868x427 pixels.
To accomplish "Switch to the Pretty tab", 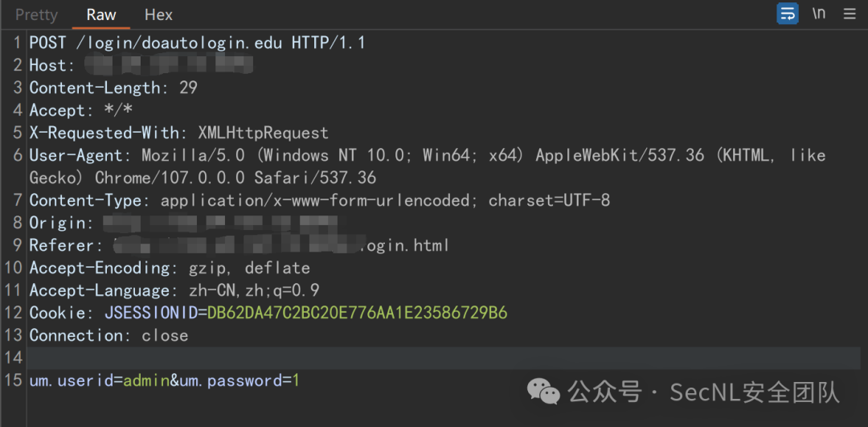I will (36, 15).
